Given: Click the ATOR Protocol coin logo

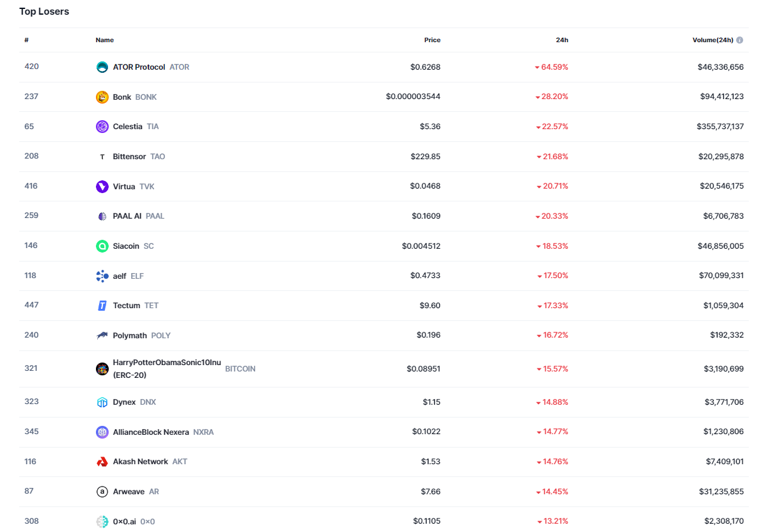Looking at the screenshot, I should coord(102,67).
